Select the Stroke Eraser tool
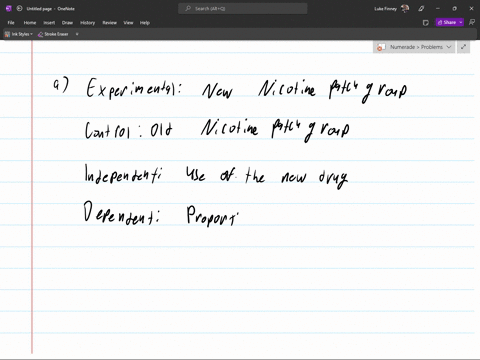This screenshot has height=360, width=480. tap(53, 34)
